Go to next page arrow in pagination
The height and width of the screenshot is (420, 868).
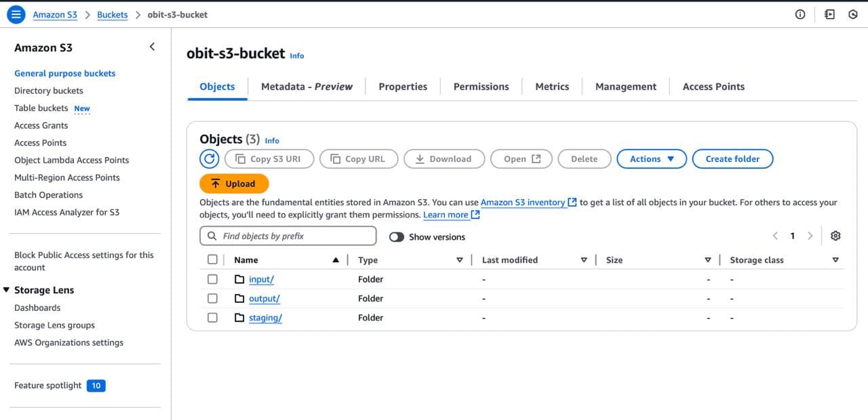click(810, 236)
